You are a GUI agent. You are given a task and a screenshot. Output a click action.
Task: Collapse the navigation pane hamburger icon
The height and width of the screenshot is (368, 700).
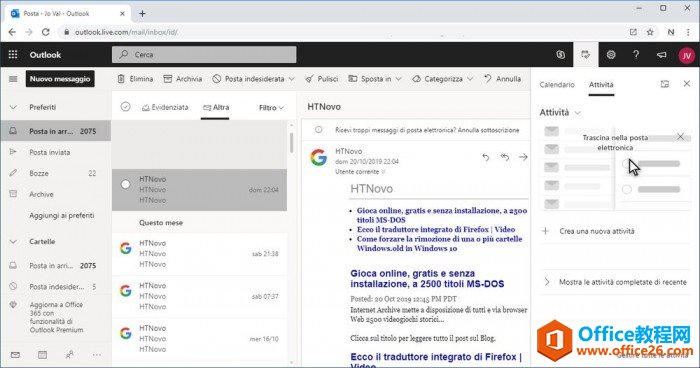[x=13, y=79]
